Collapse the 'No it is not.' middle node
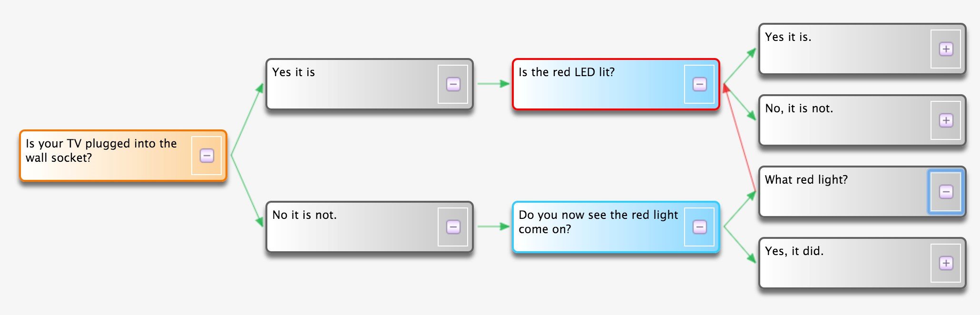Viewport: 980px width, 315px height. 453,227
